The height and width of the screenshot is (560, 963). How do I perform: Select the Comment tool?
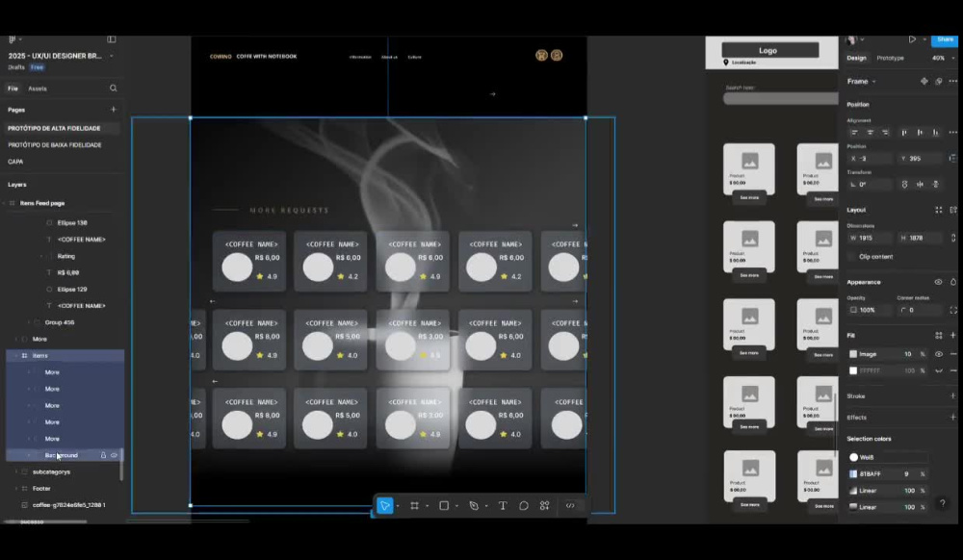(523, 506)
